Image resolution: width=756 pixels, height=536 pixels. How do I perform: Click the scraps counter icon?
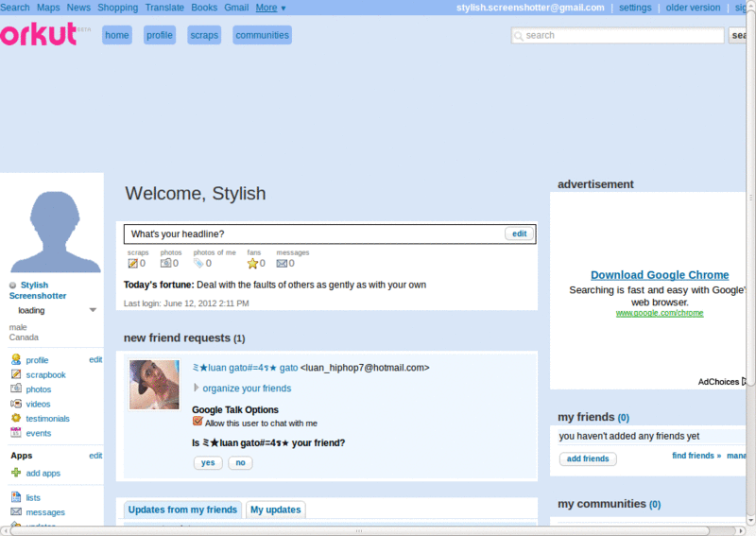(132, 263)
